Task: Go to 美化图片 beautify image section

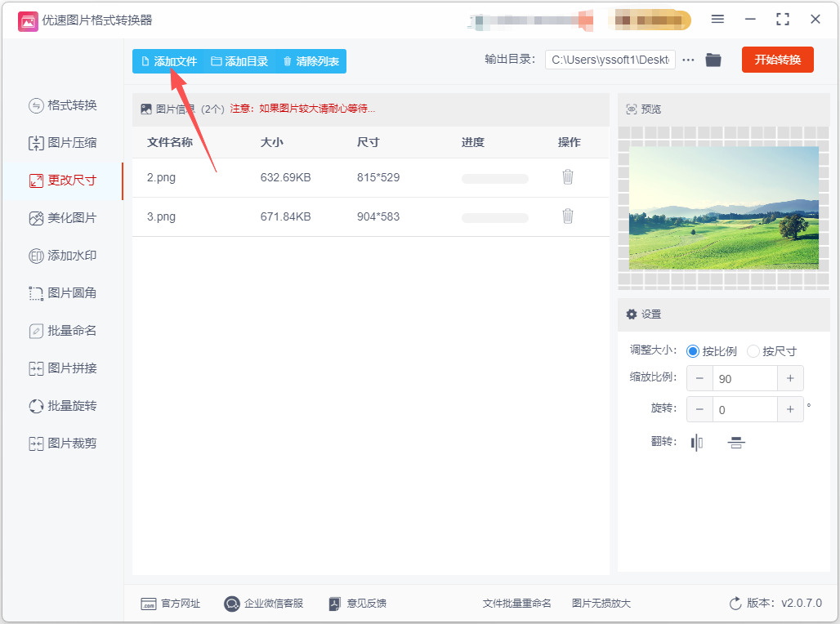Action: [x=63, y=218]
